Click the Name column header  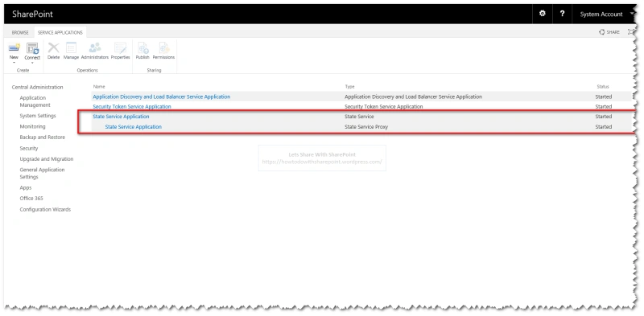(x=99, y=87)
